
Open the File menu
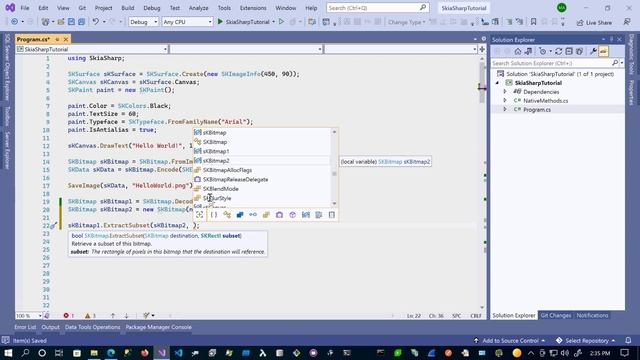25,8
